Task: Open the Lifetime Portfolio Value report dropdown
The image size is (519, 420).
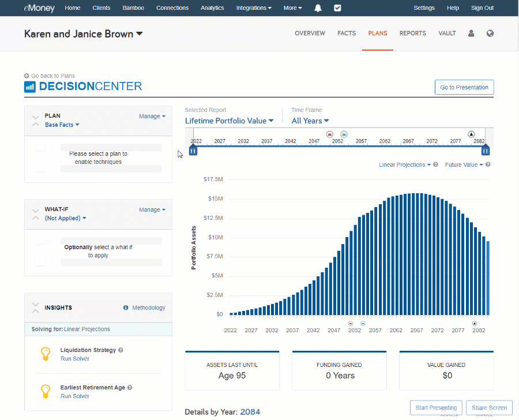Action: (x=229, y=121)
